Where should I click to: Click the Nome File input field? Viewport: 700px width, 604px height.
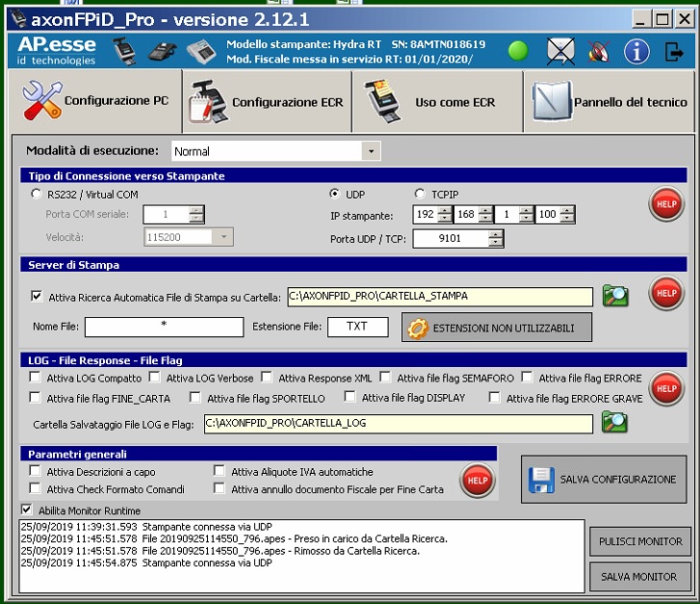coord(165,327)
